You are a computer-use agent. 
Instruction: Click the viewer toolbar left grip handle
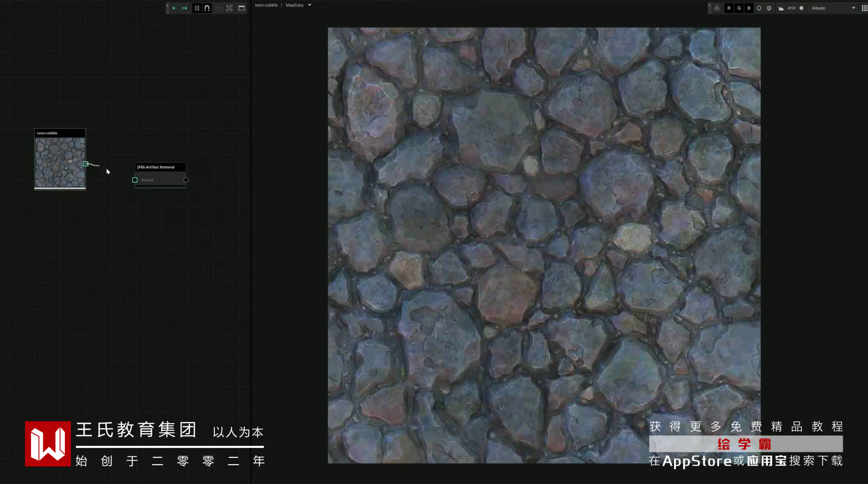[x=709, y=8]
